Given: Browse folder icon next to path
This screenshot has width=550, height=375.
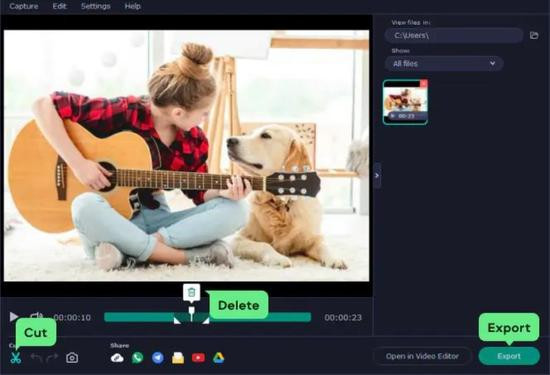Looking at the screenshot, I should [534, 35].
